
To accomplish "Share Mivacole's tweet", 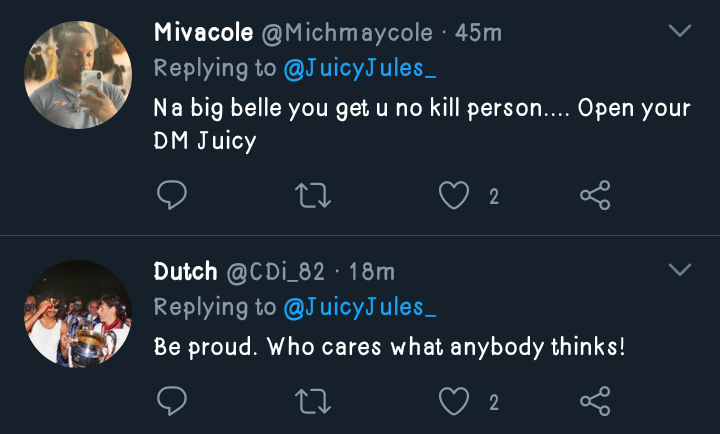I will click(x=595, y=196).
